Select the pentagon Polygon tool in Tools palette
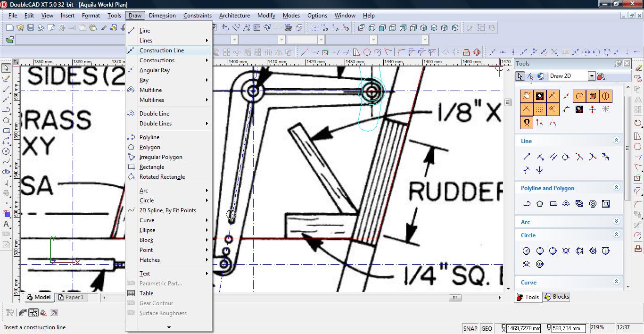This screenshot has width=644, height=334. click(540, 204)
